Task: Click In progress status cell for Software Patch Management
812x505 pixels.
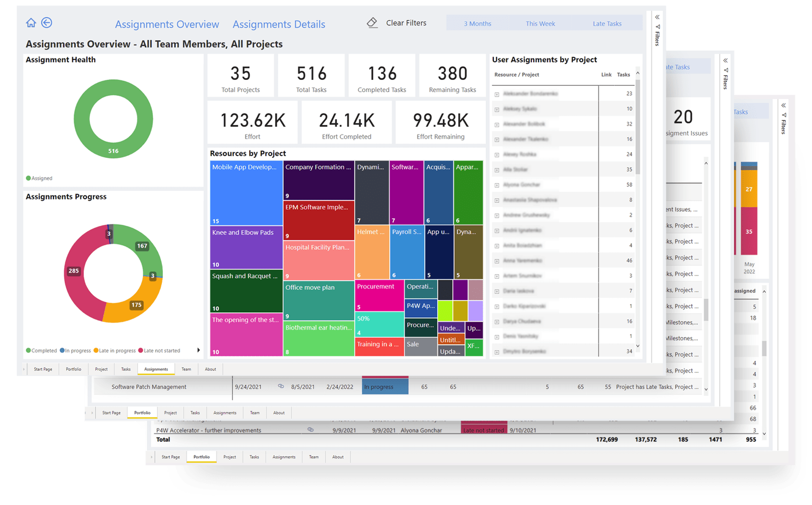Action: coord(385,386)
